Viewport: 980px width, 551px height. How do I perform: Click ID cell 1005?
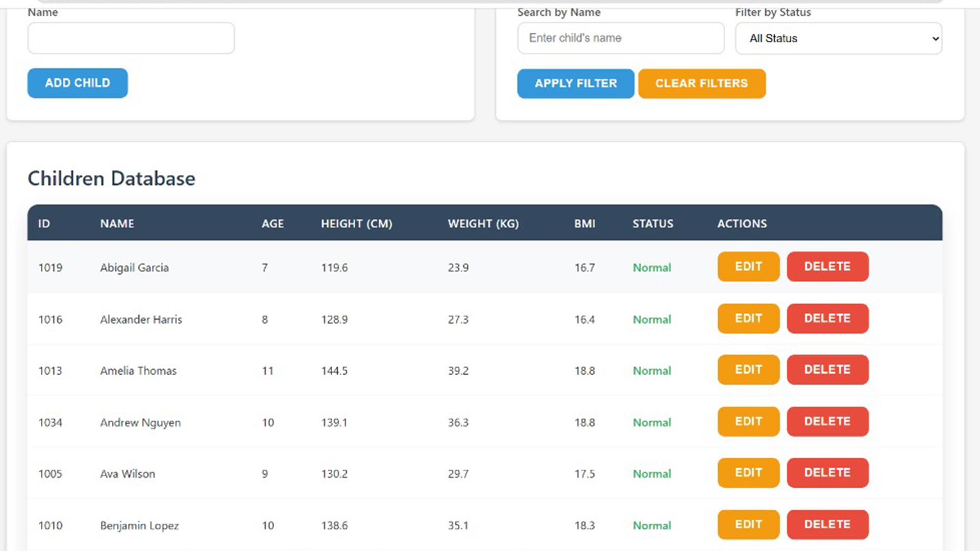(x=50, y=474)
